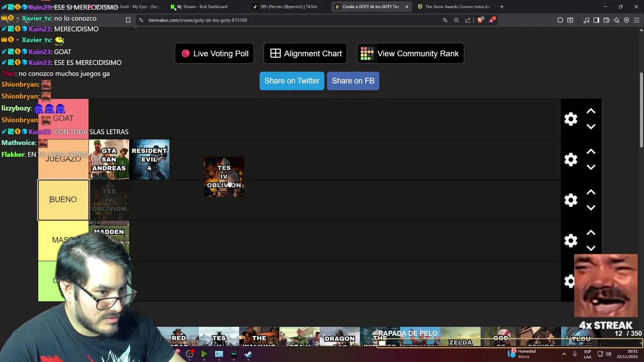This screenshot has height=362, width=644.
Task: Share tier list on Twitter
Action: [292, 80]
